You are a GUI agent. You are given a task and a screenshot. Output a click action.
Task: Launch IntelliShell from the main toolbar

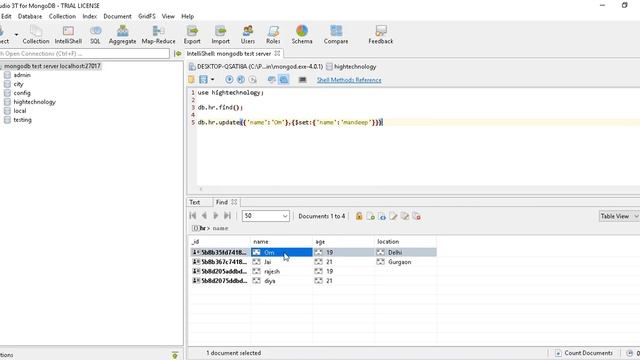pos(68,34)
